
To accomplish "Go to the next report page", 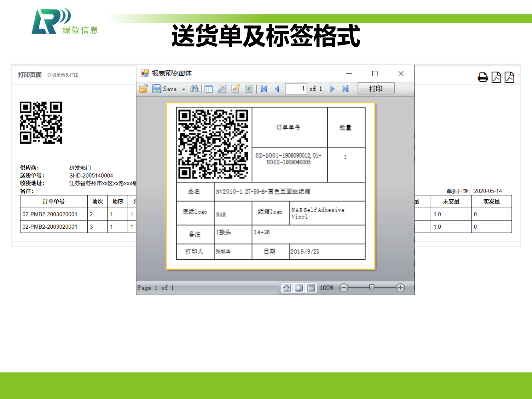I will [332, 89].
